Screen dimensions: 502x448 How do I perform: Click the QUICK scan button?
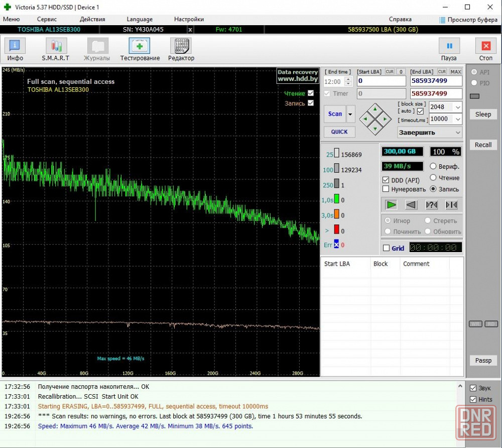tap(339, 132)
